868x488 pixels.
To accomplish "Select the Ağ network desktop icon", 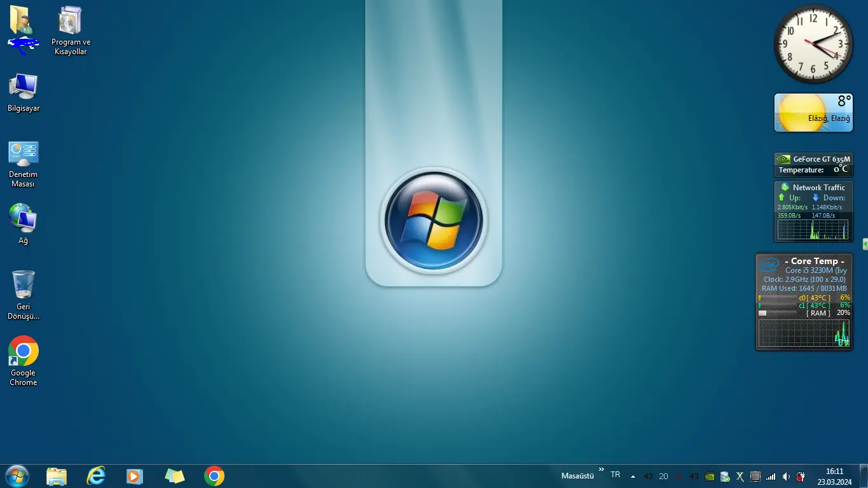I will point(24,224).
